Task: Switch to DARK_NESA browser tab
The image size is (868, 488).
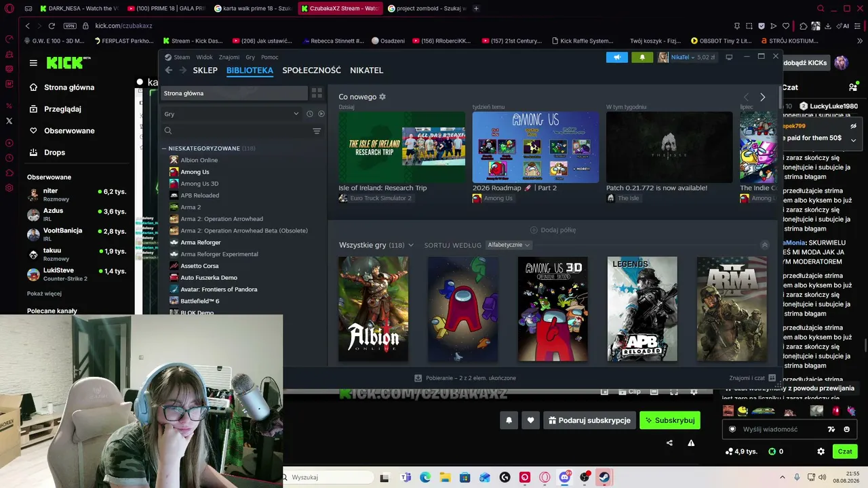Action: coord(79,8)
